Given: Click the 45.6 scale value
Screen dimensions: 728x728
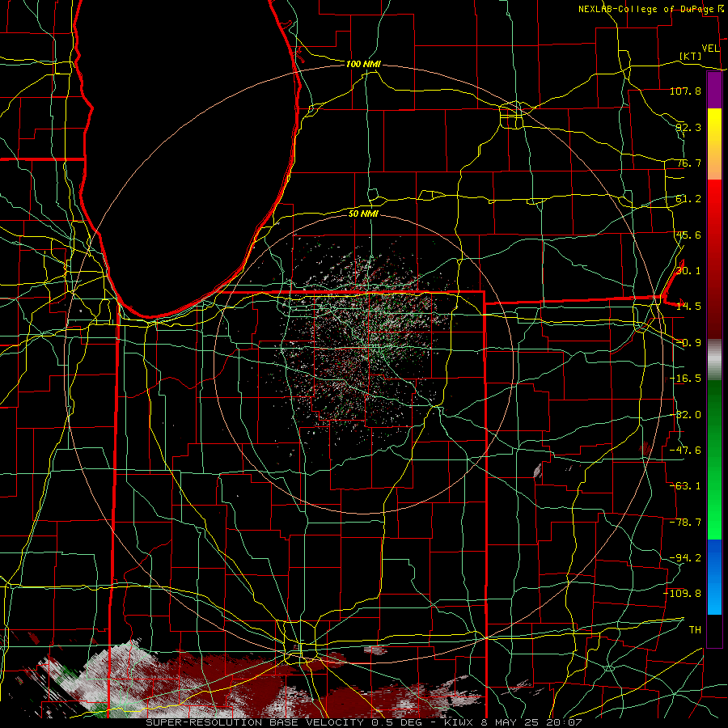Looking at the screenshot, I should (688, 235).
